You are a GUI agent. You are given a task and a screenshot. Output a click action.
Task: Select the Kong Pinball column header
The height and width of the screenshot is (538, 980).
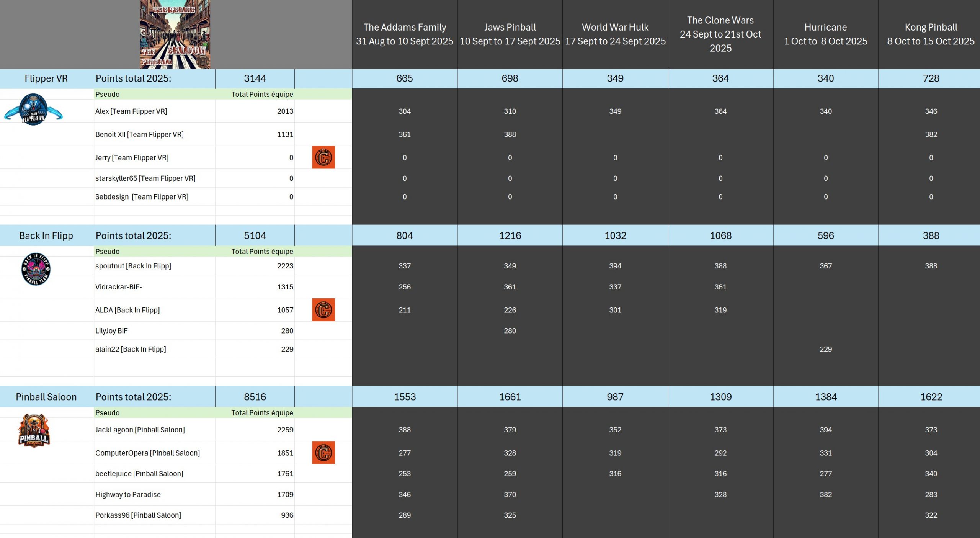[931, 34]
